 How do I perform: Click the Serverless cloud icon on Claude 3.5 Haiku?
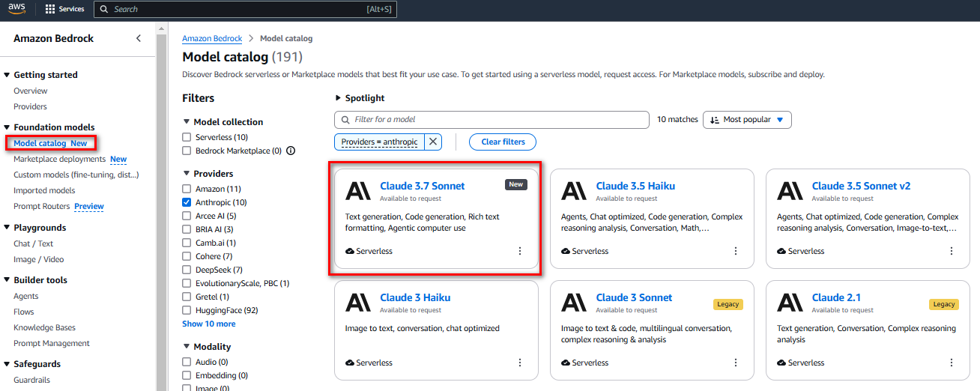pos(566,252)
